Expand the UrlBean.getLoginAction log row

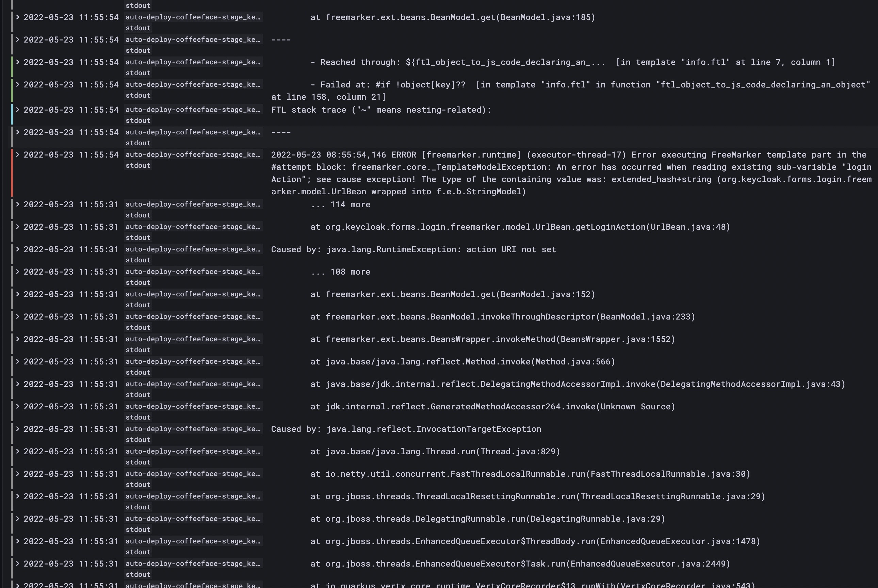(18, 227)
